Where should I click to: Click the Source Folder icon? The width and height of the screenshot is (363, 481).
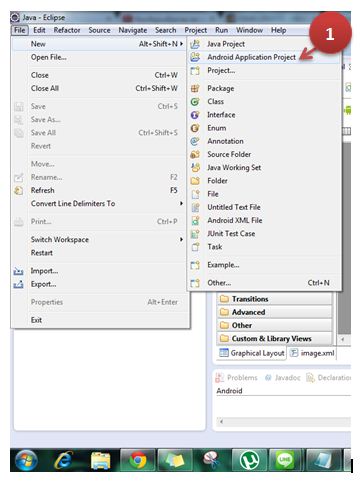[x=195, y=154]
